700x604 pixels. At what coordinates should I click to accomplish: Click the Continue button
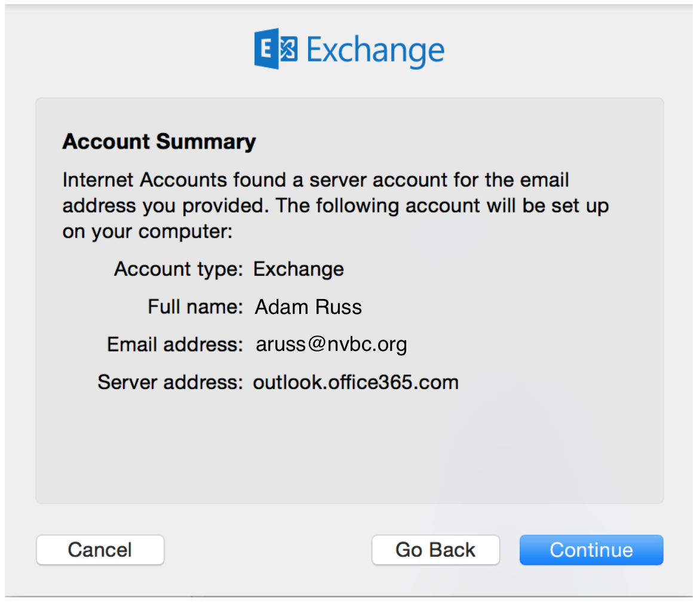coord(591,550)
